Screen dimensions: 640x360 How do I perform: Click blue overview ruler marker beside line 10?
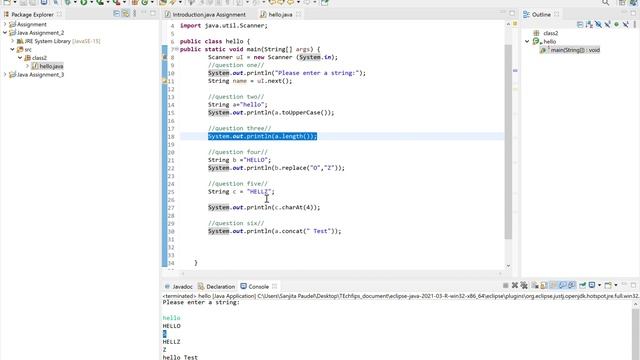[x=515, y=71]
